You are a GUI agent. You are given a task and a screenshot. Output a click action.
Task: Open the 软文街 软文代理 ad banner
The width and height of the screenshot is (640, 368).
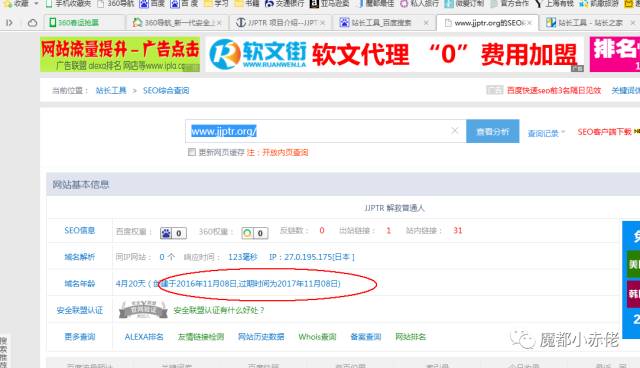(394, 54)
